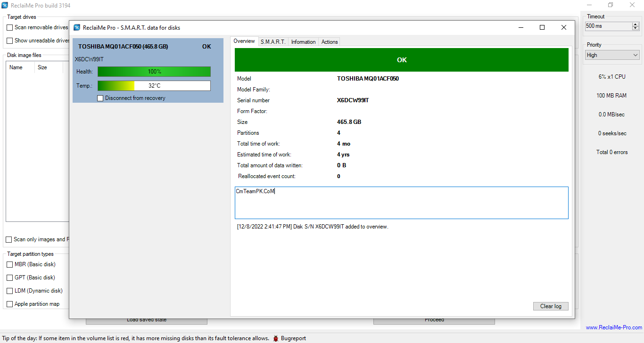Open the Actions tab
The width and height of the screenshot is (644, 343).
(x=330, y=42)
